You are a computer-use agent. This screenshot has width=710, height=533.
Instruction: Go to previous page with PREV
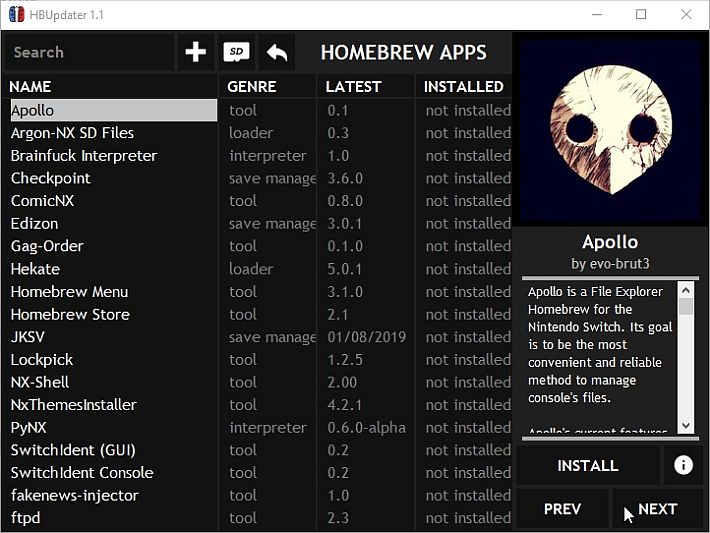click(x=562, y=509)
